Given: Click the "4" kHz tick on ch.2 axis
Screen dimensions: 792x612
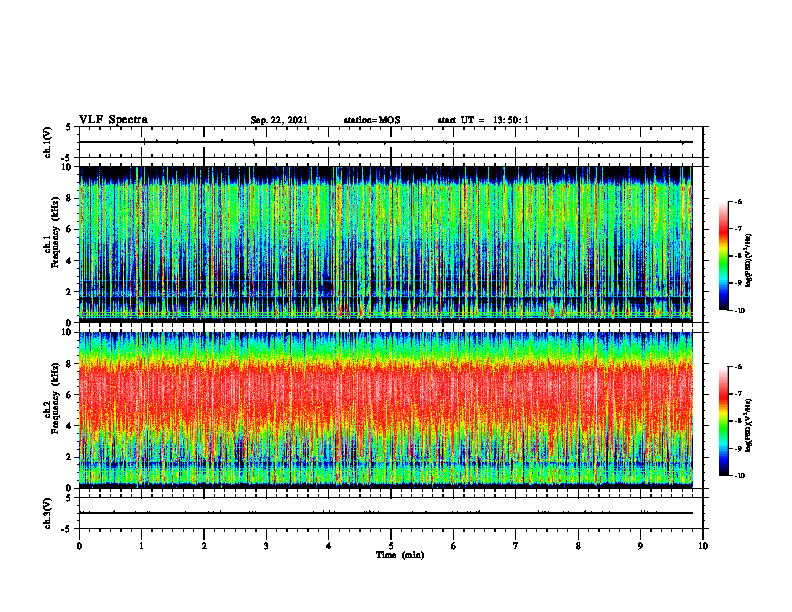Looking at the screenshot, I should coord(70,426).
